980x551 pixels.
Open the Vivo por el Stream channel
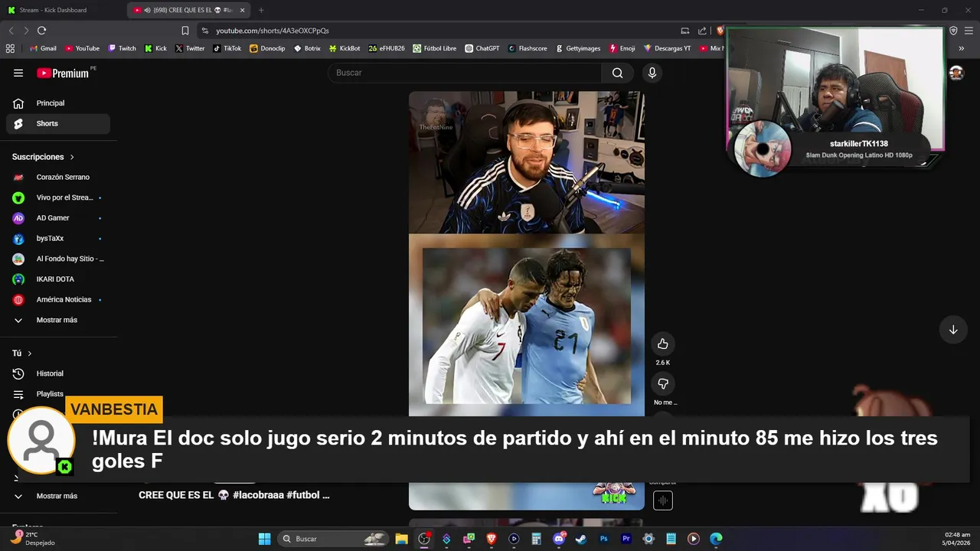click(57, 197)
